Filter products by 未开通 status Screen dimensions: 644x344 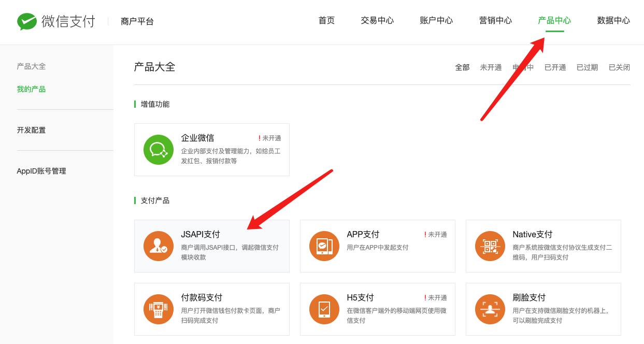tap(491, 67)
